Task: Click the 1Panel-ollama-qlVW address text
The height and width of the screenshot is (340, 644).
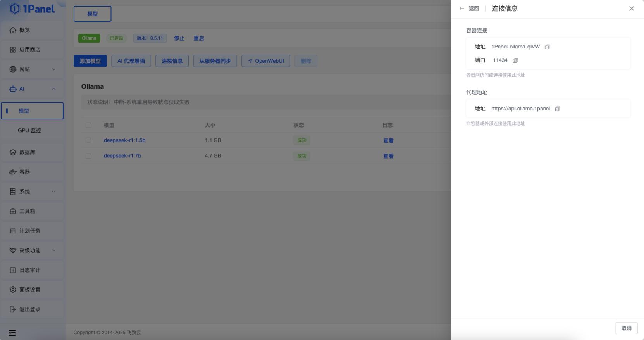Action: [x=515, y=47]
